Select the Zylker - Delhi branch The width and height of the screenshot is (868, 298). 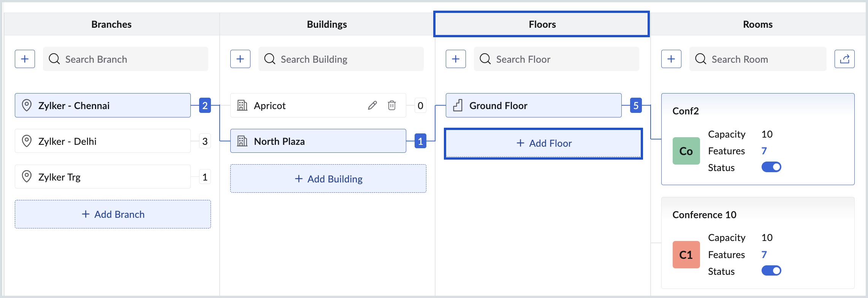[103, 141]
